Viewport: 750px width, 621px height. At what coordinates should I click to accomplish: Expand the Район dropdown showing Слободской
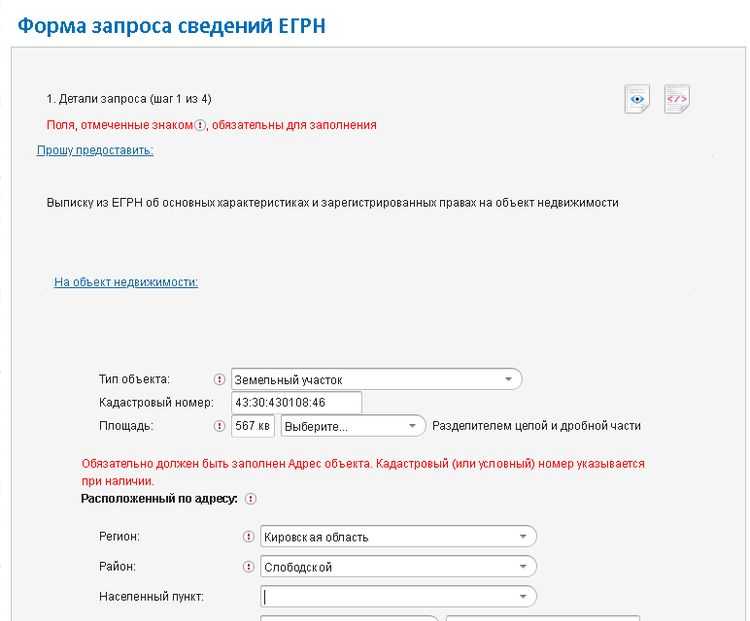(x=398, y=567)
